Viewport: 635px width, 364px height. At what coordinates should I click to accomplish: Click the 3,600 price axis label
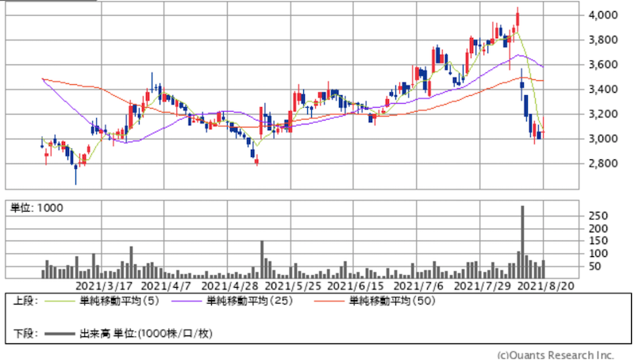(603, 64)
